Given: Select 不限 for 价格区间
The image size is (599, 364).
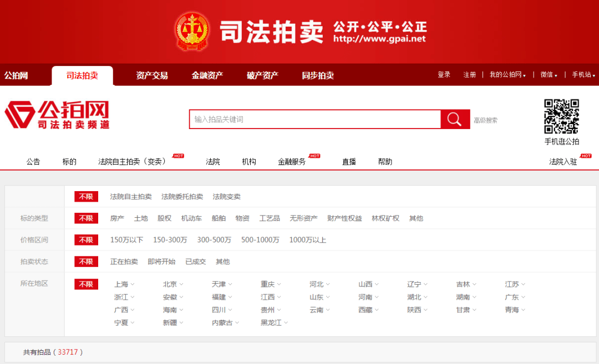Looking at the screenshot, I should (87, 240).
